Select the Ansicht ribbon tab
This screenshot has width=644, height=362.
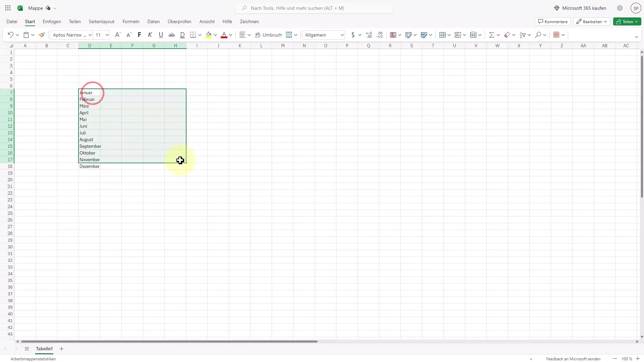(x=207, y=21)
